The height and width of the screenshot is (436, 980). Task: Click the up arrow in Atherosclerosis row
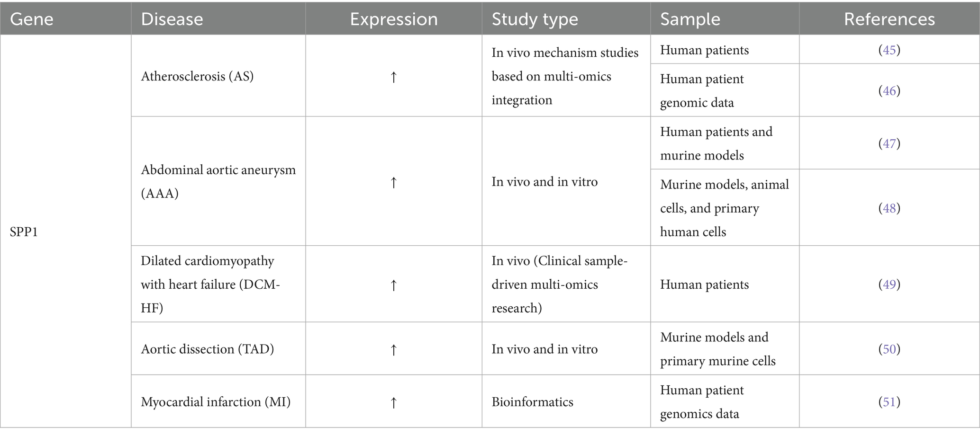coord(393,77)
